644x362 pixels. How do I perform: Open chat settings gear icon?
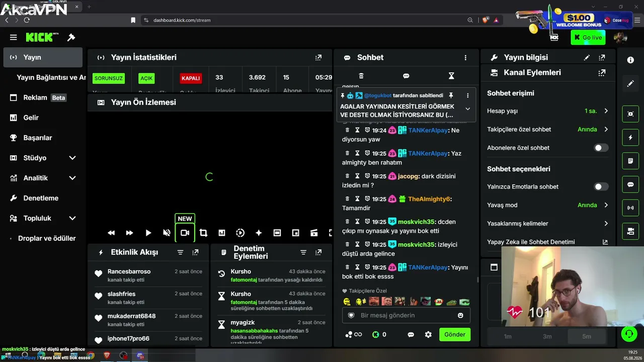428,334
